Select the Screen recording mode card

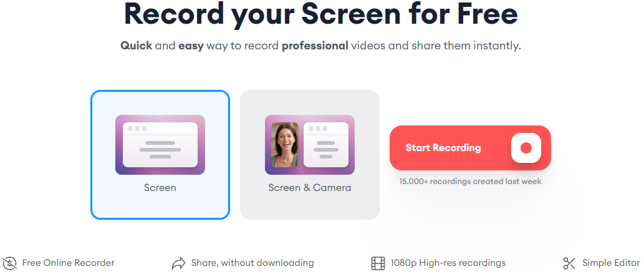pos(160,155)
